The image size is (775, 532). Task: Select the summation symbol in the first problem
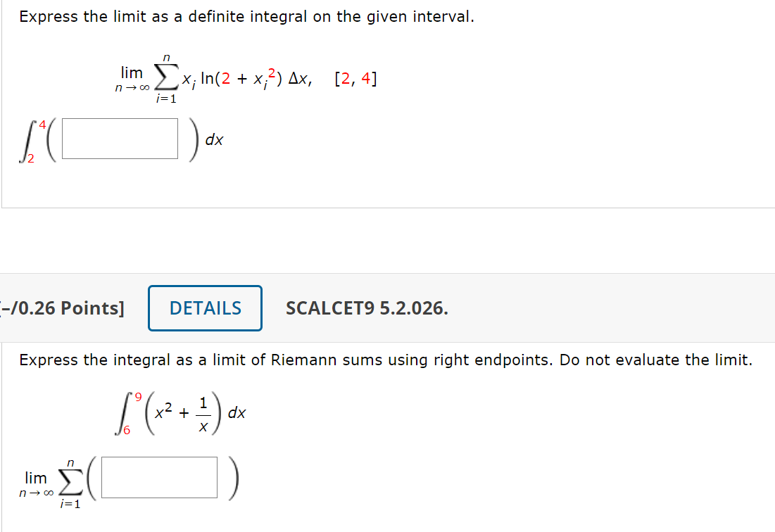pos(168,76)
